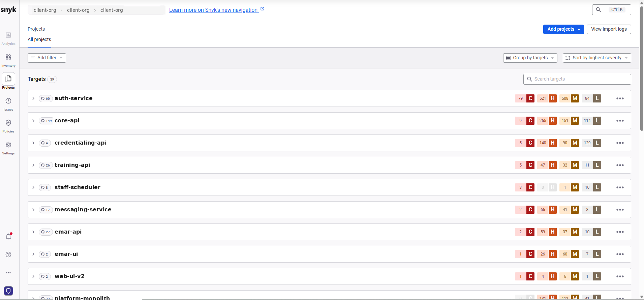
Task: Open the Add filter dropdown
Action: click(x=47, y=58)
